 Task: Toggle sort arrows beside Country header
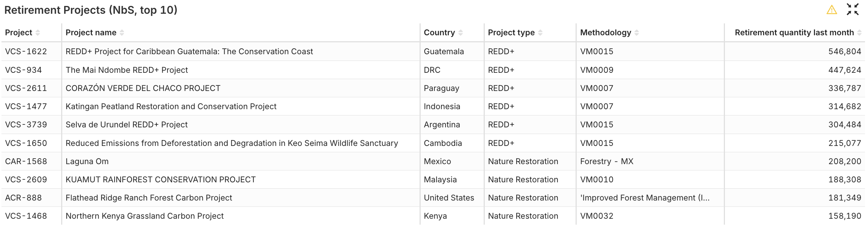pos(461,33)
